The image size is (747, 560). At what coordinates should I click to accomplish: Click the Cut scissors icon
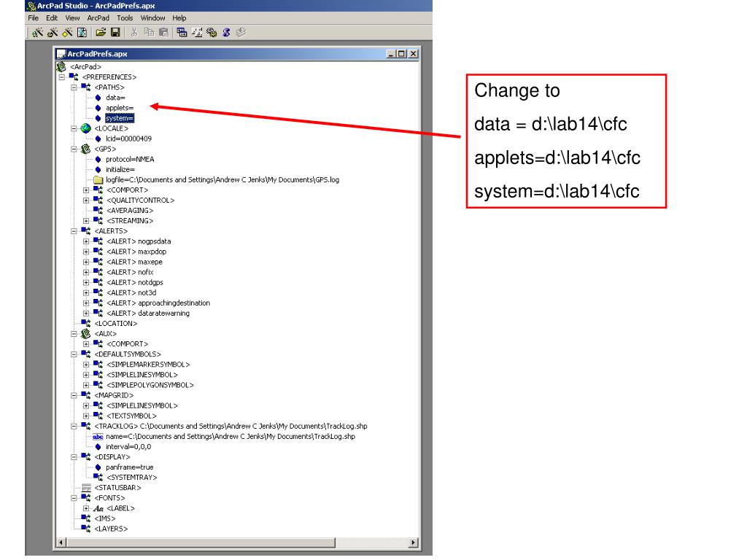(x=134, y=32)
